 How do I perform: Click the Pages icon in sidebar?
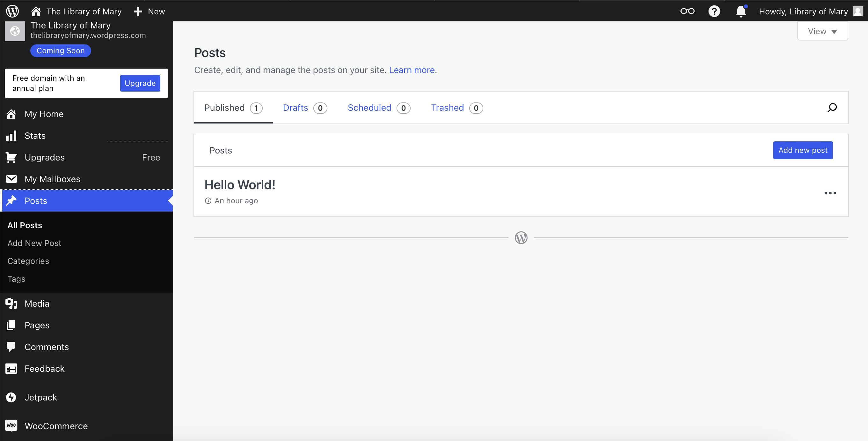coord(11,325)
